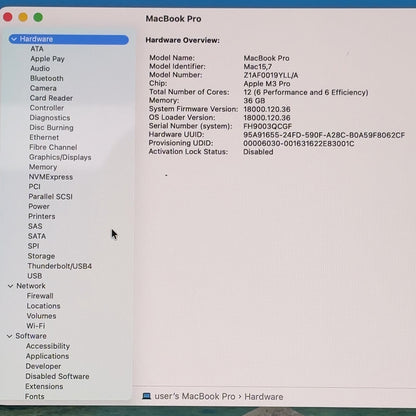
Task: Select the Network category row
Action: 31,286
